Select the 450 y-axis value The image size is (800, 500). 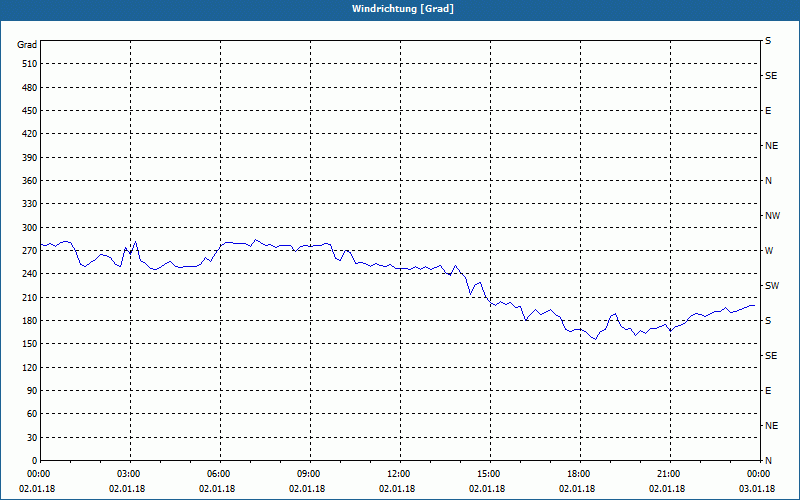click(30, 111)
